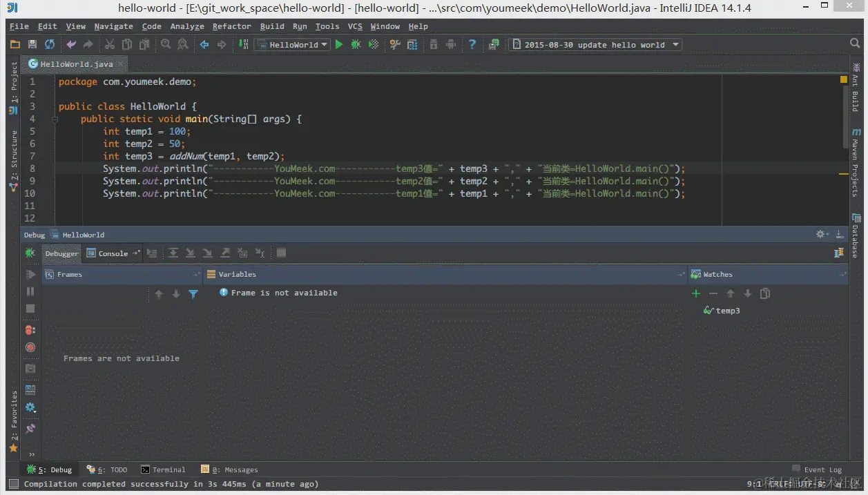Switch to the Console tab
This screenshot has width=868, height=495.
(111, 253)
